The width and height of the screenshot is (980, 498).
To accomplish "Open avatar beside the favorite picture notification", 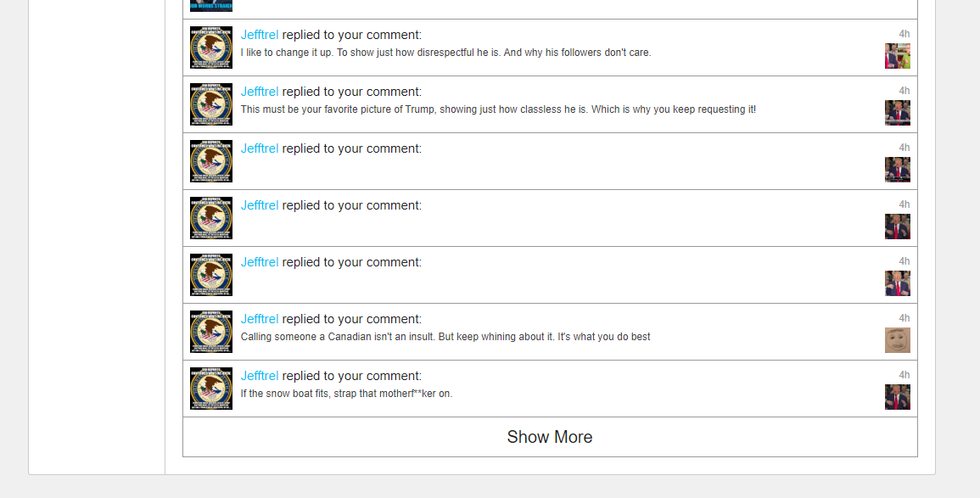I will (211, 104).
